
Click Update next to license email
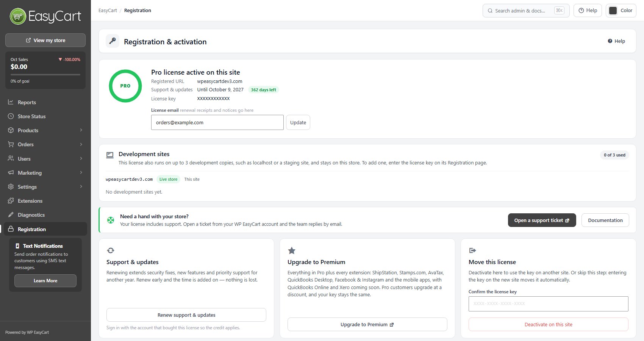tap(298, 122)
